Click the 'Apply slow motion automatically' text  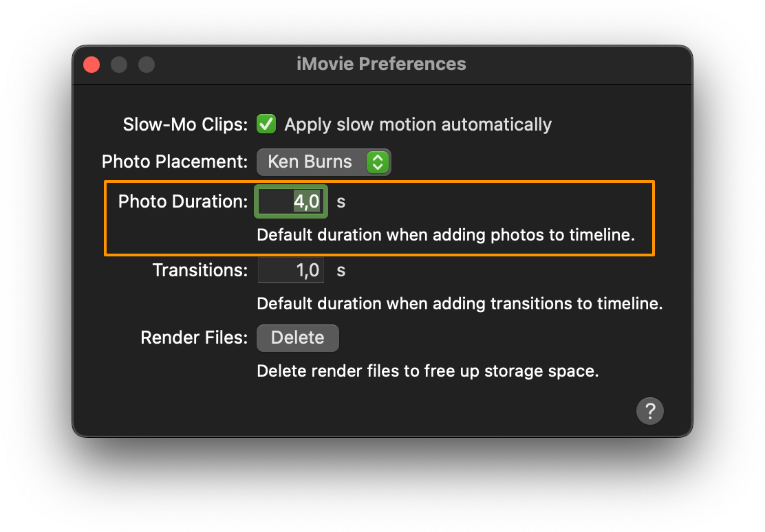click(x=418, y=124)
